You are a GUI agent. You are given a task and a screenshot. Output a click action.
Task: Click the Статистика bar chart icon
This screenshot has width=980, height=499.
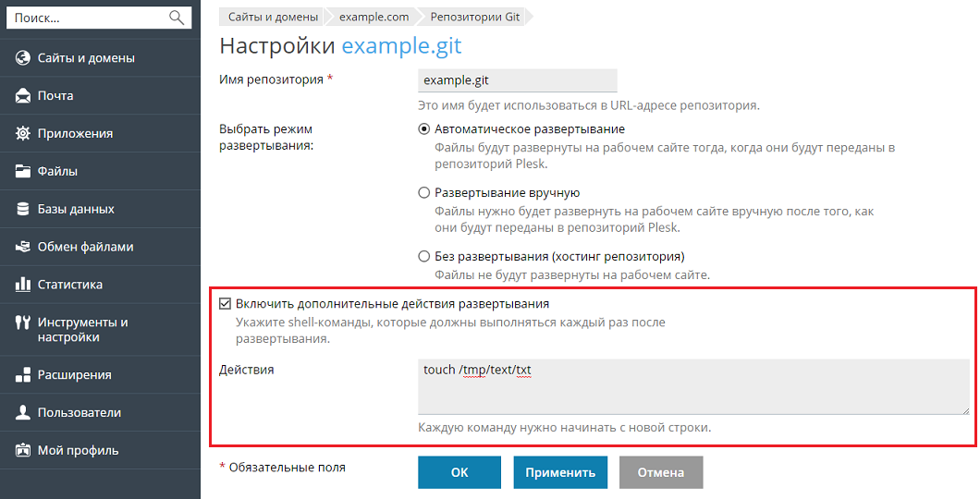pos(24,285)
